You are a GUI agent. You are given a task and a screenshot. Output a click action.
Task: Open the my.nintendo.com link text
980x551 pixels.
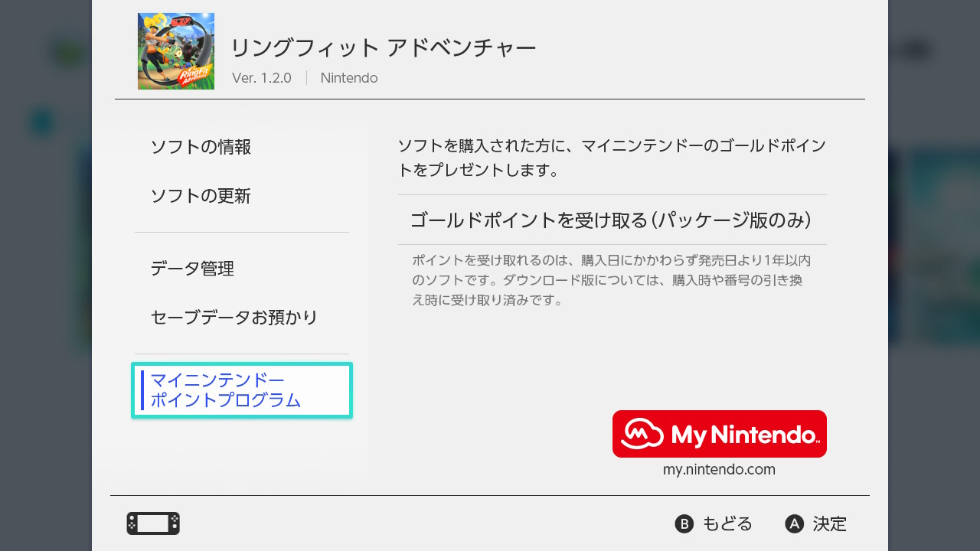719,470
